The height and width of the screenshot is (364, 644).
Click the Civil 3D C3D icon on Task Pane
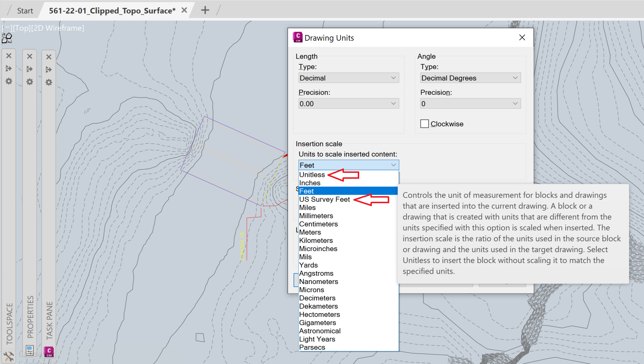click(x=49, y=351)
